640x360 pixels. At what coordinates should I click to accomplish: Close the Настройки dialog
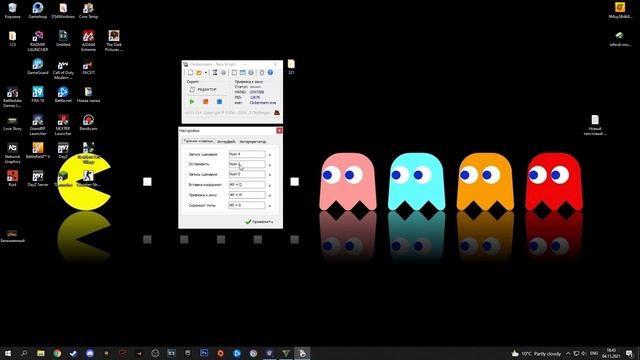(279, 131)
